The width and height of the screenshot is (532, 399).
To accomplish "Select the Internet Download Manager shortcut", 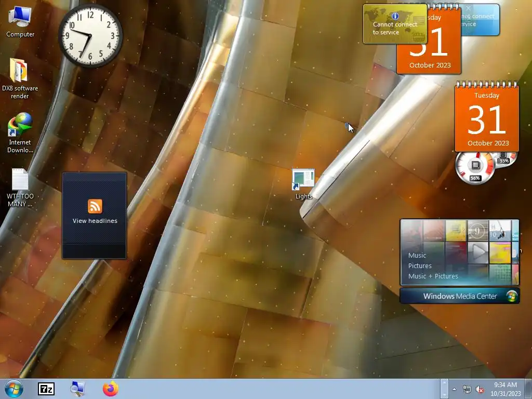I will click(20, 133).
